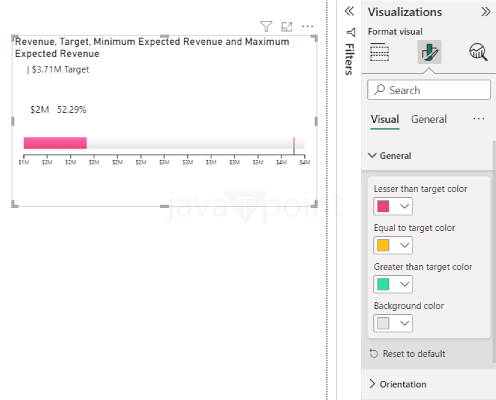Open Equal to target color dropdown arrow
This screenshot has height=400, width=496.
(x=404, y=245)
